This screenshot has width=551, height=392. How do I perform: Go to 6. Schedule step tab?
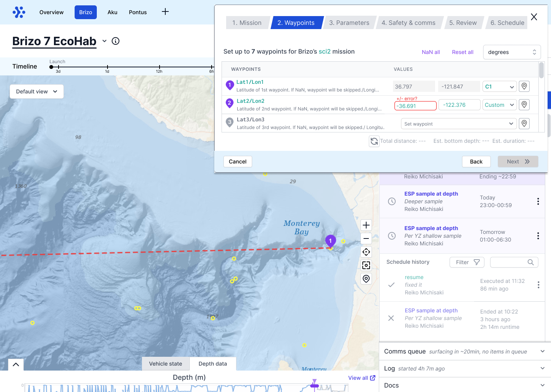point(507,23)
